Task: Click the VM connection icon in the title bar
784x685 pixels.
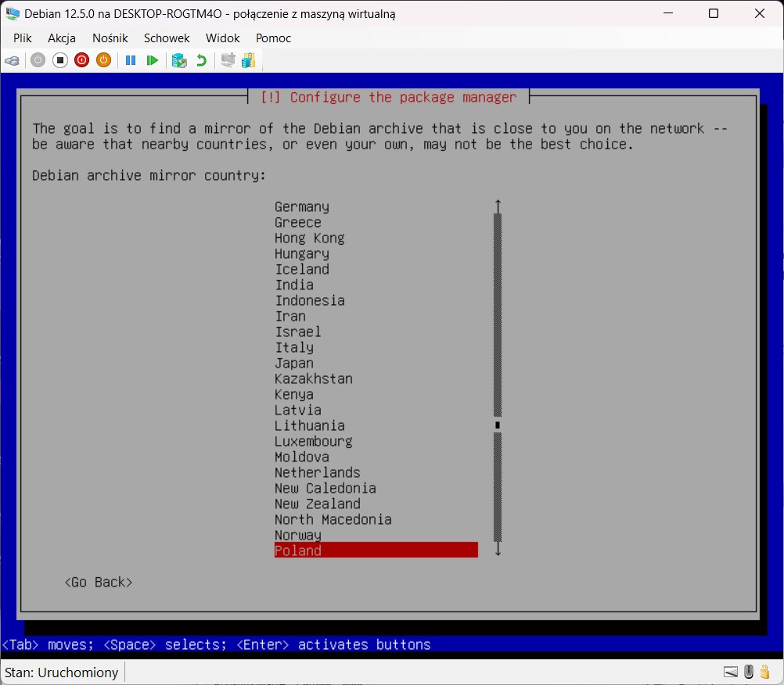Action: tap(13, 13)
